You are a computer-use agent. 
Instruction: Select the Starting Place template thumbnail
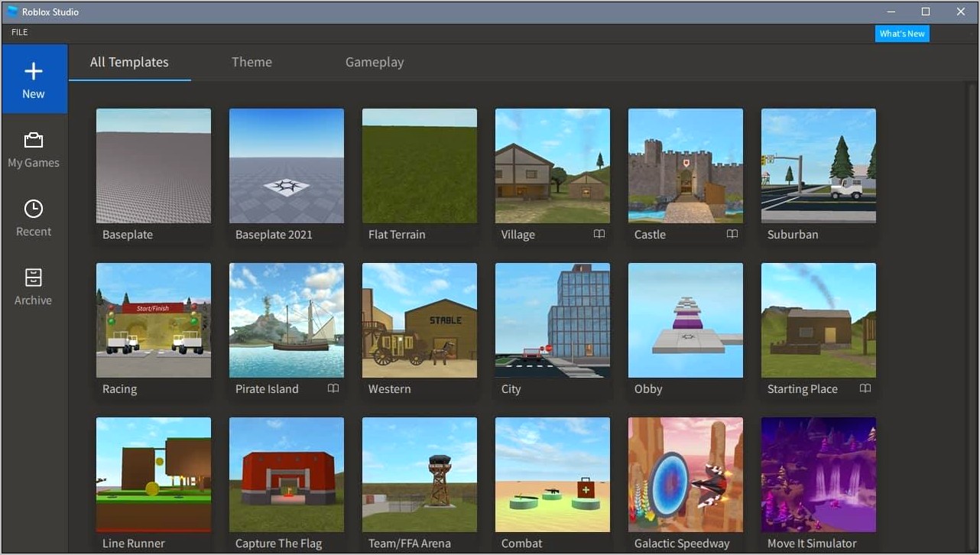click(819, 320)
